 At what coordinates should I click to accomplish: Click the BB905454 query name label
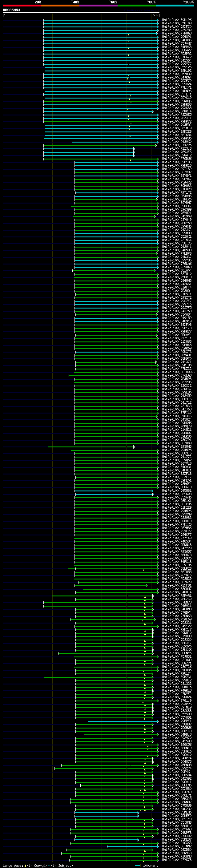click(x=11, y=10)
